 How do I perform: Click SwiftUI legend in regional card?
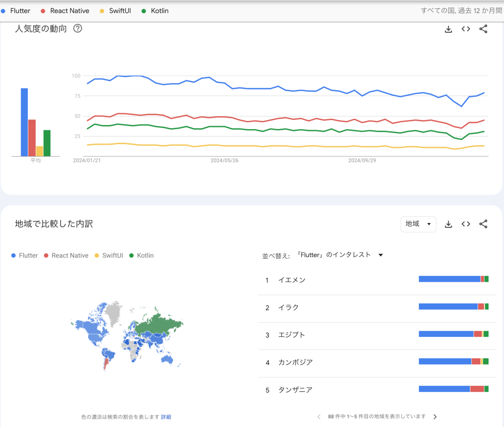(109, 256)
